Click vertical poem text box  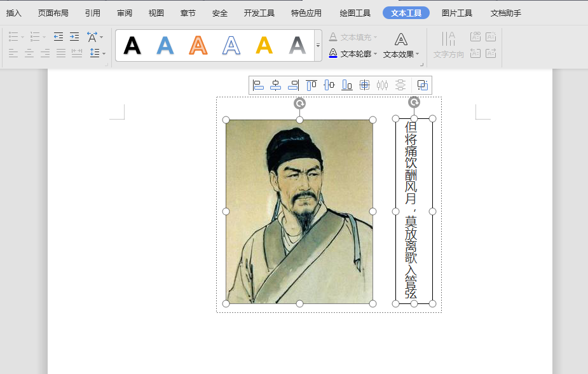click(x=414, y=211)
